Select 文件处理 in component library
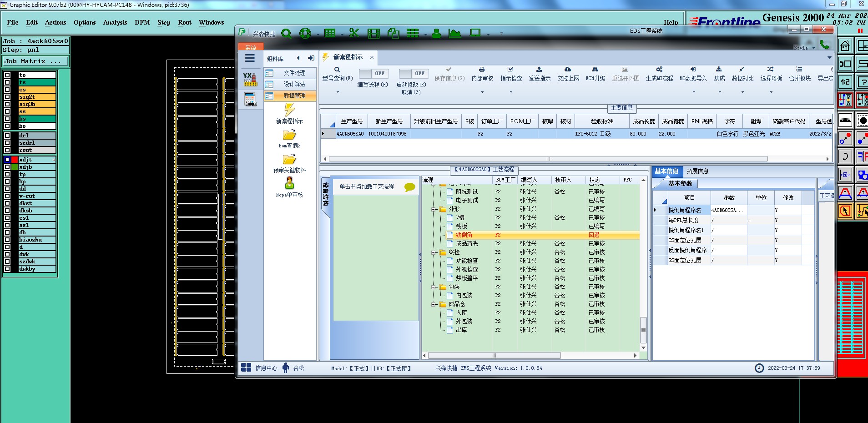The width and height of the screenshot is (868, 423). pyautogui.click(x=290, y=73)
